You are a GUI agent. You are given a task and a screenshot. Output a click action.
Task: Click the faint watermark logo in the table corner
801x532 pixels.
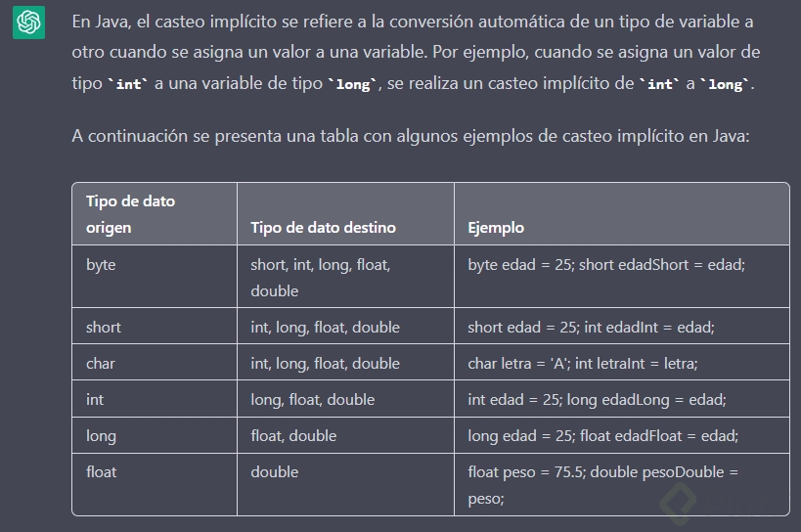(679, 503)
